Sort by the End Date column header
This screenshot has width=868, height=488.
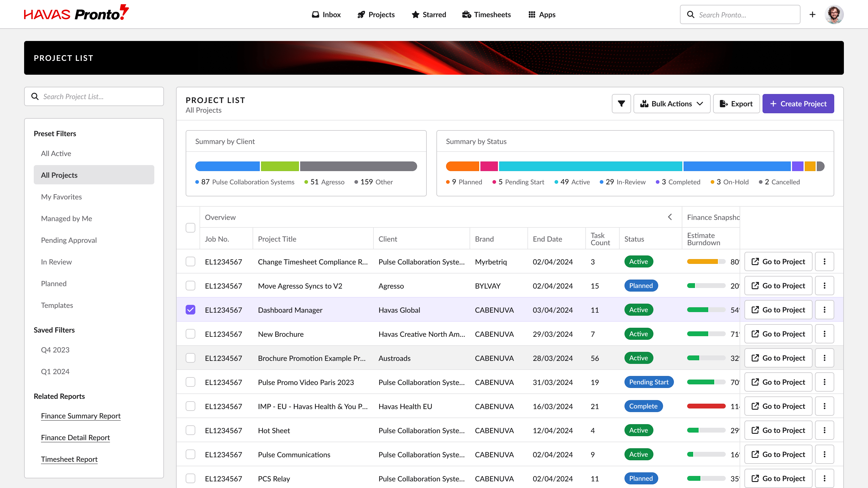click(547, 239)
